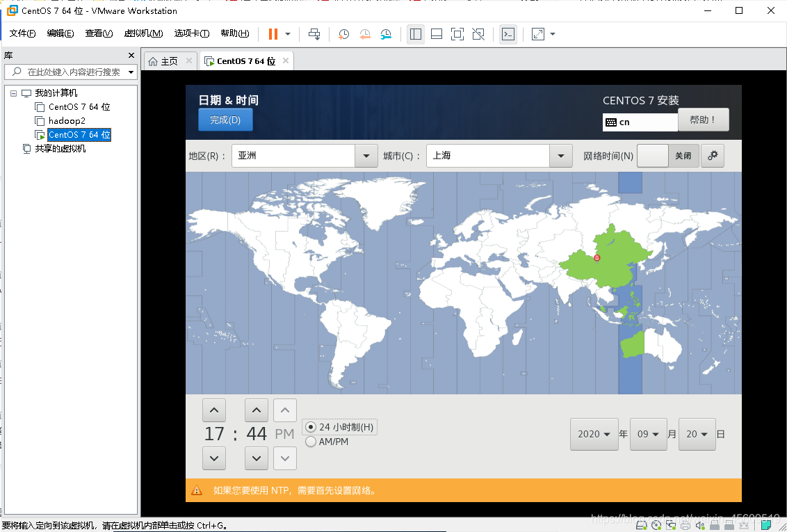Viewport: 787px width, 532px height.
Task: Decrease the hour value with the down arrow
Action: pos(214,458)
